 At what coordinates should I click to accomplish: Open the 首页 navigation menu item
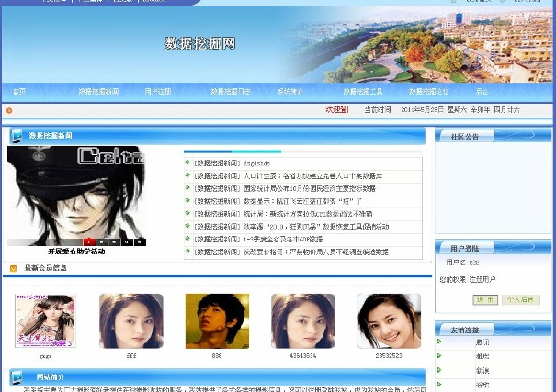[18, 92]
